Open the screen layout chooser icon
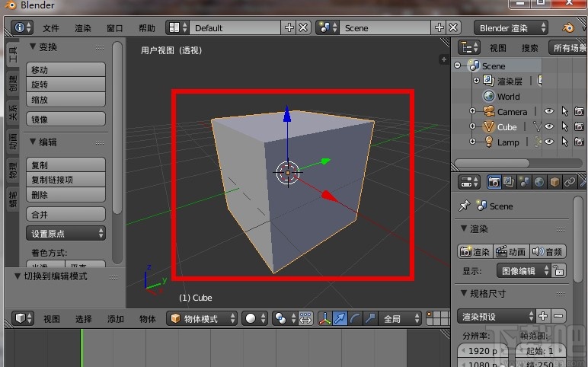Screen dimensions: 588x367 pyautogui.click(x=177, y=27)
